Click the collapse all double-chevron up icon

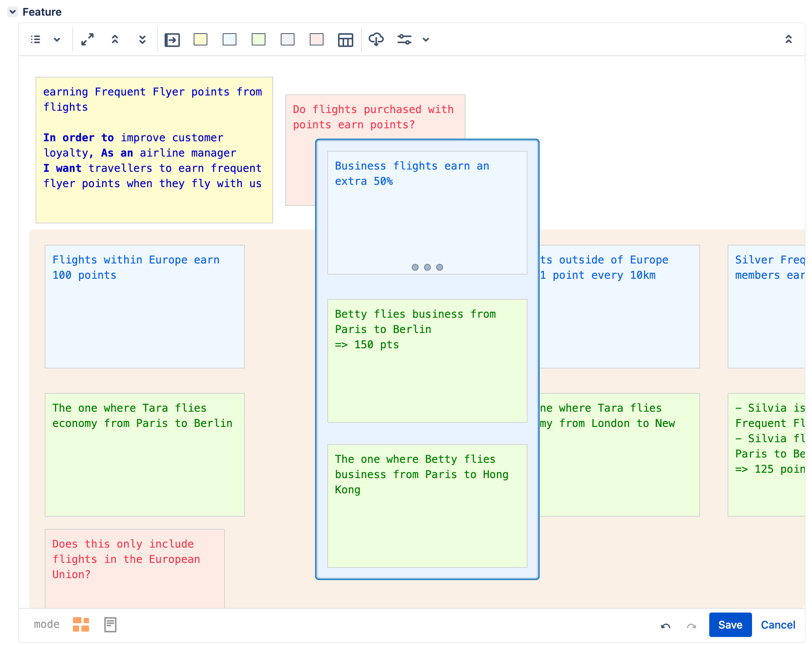tap(115, 39)
